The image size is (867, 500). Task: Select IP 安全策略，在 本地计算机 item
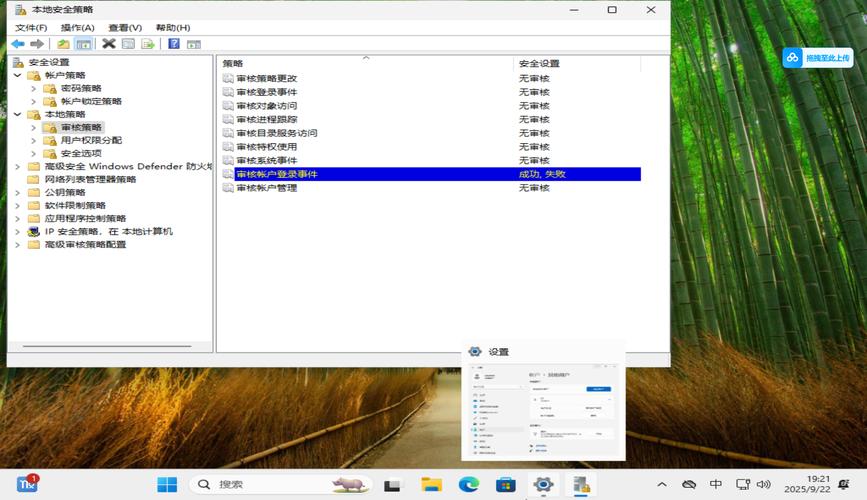(109, 231)
